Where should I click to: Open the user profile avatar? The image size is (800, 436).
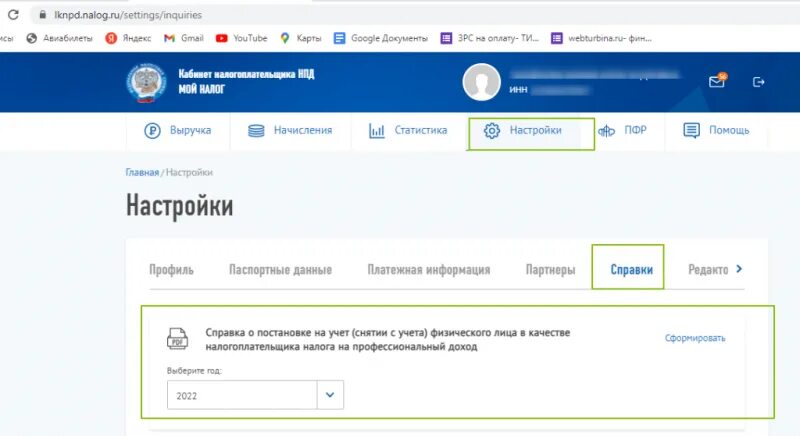pyautogui.click(x=481, y=82)
